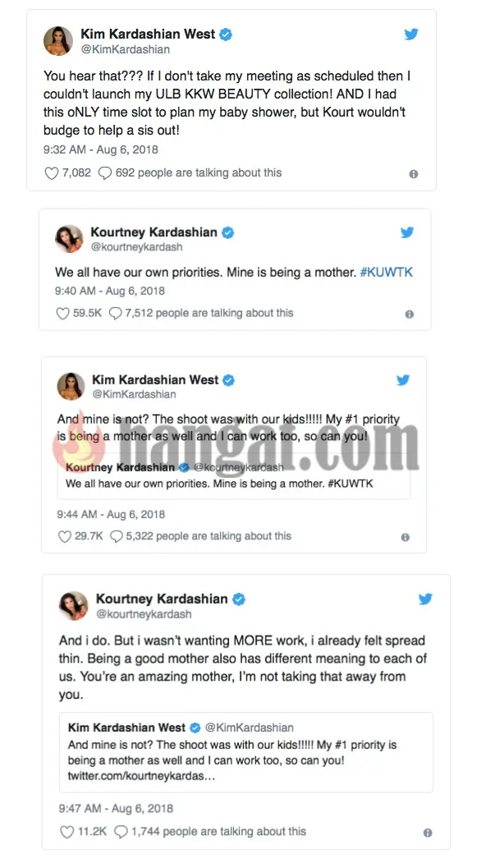
Task: Click the 9:47 AM - Aug 6, 2018 timestamp
Action: pyautogui.click(x=116, y=808)
